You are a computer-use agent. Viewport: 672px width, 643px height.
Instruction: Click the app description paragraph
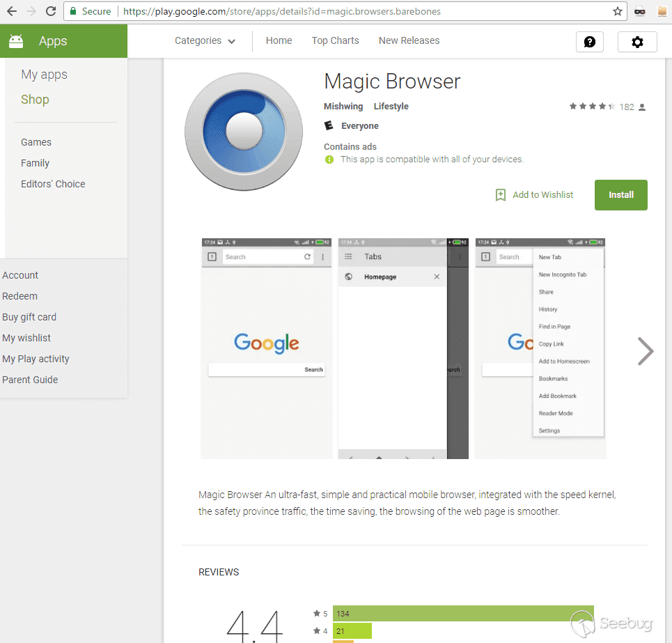pos(407,503)
